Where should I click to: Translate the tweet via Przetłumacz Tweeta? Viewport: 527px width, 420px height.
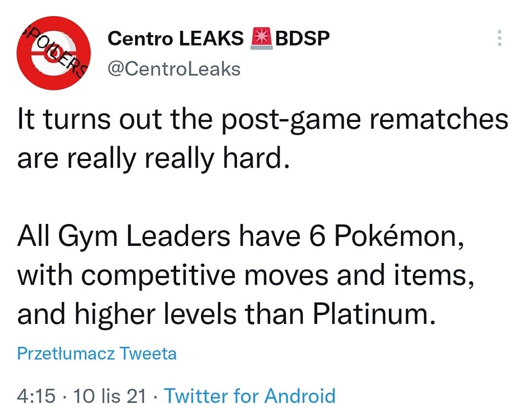(97, 354)
